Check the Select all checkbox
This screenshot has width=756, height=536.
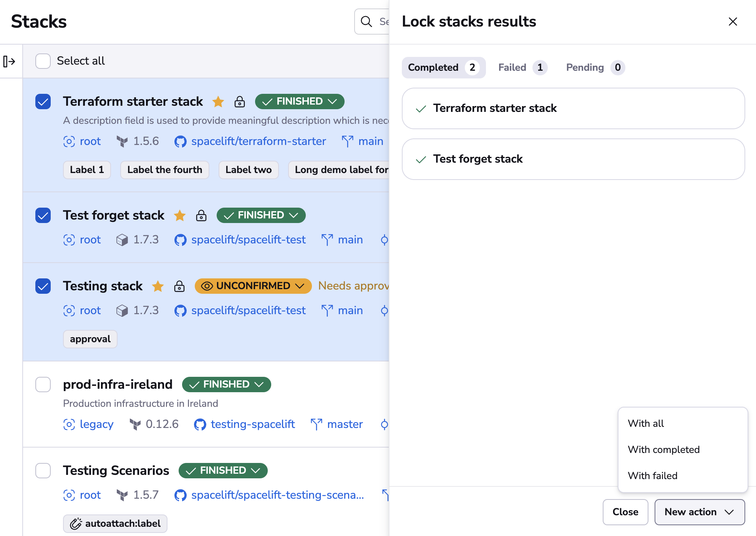pyautogui.click(x=43, y=61)
